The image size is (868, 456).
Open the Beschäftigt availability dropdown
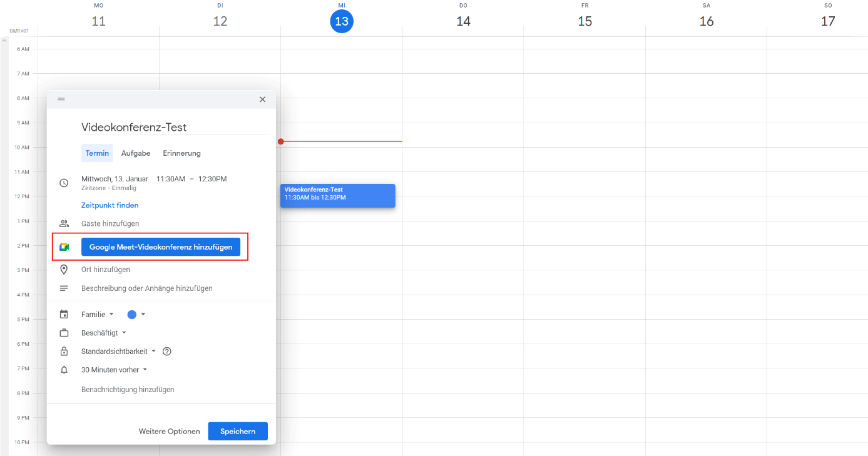(x=104, y=333)
